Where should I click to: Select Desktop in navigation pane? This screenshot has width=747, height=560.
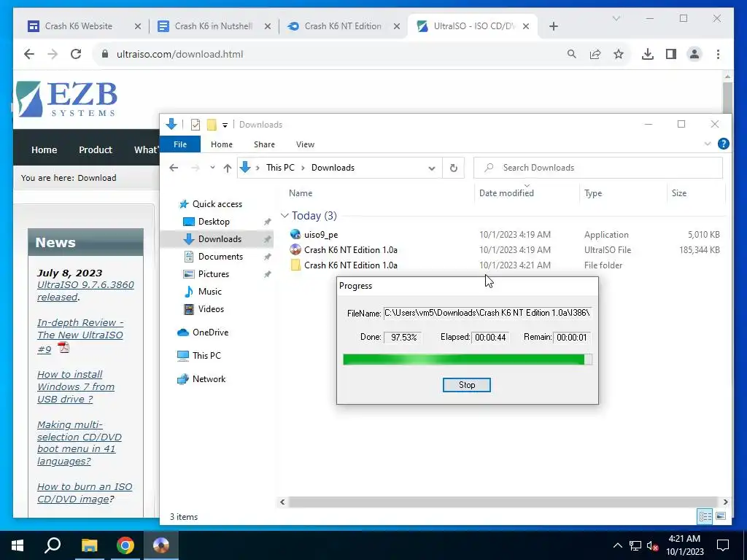point(214,222)
